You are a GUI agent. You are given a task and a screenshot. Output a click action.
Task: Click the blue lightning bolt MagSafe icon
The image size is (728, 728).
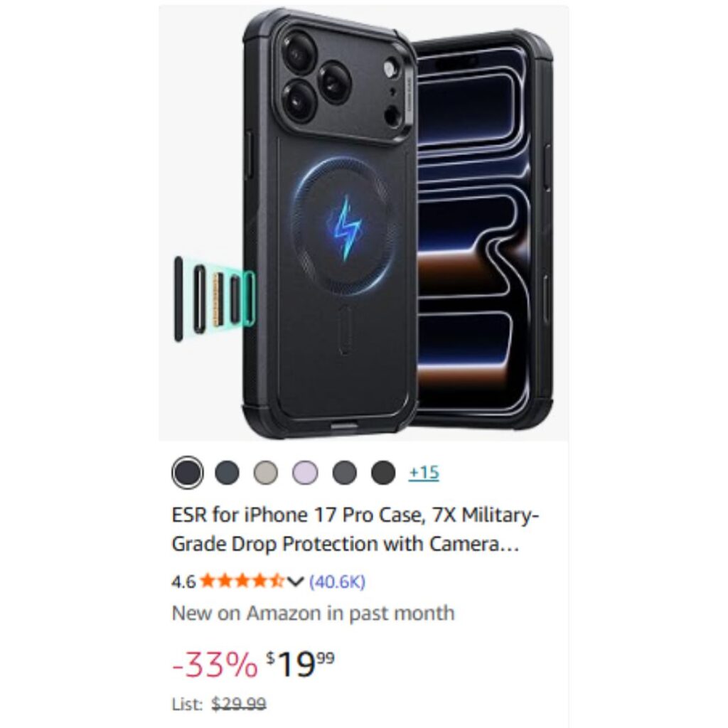345,228
